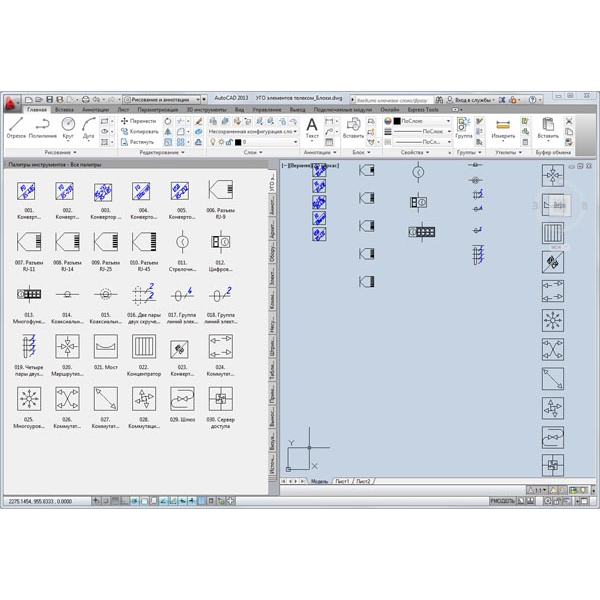This screenshot has width=600, height=600.
Task: Click the ViewCube Верх face
Action: (559, 205)
